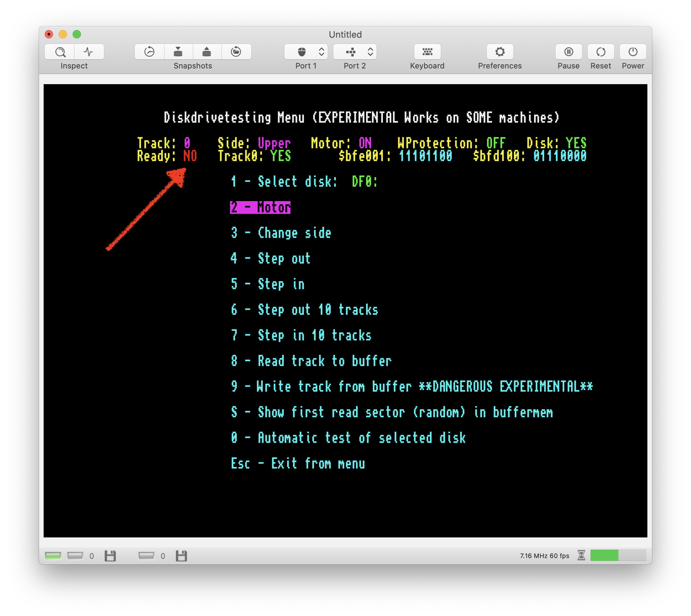Click '4 - Step out' entry
Image resolution: width=691 pixels, height=616 pixels.
coord(270,259)
